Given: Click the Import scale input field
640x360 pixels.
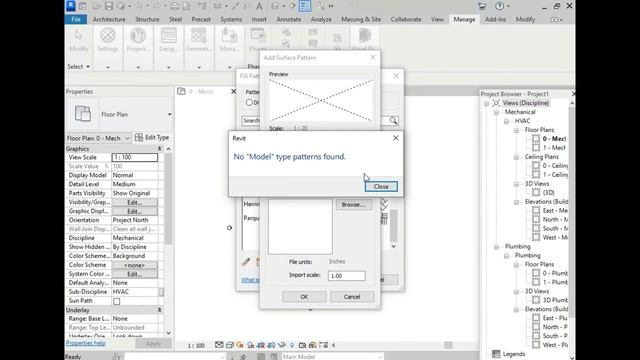Looking at the screenshot, I should pyautogui.click(x=347, y=276).
